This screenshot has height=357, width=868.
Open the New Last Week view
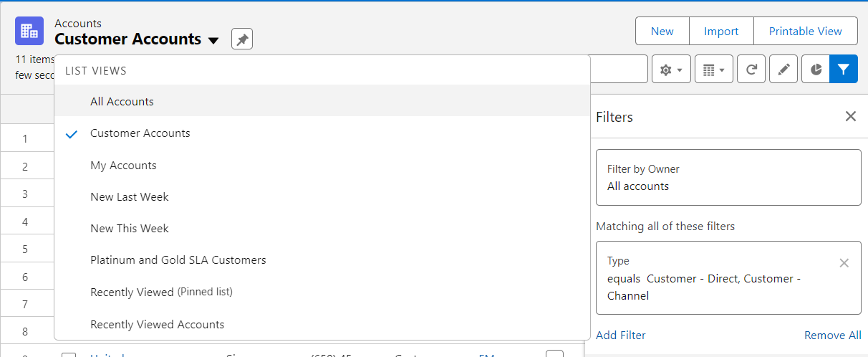322,196
